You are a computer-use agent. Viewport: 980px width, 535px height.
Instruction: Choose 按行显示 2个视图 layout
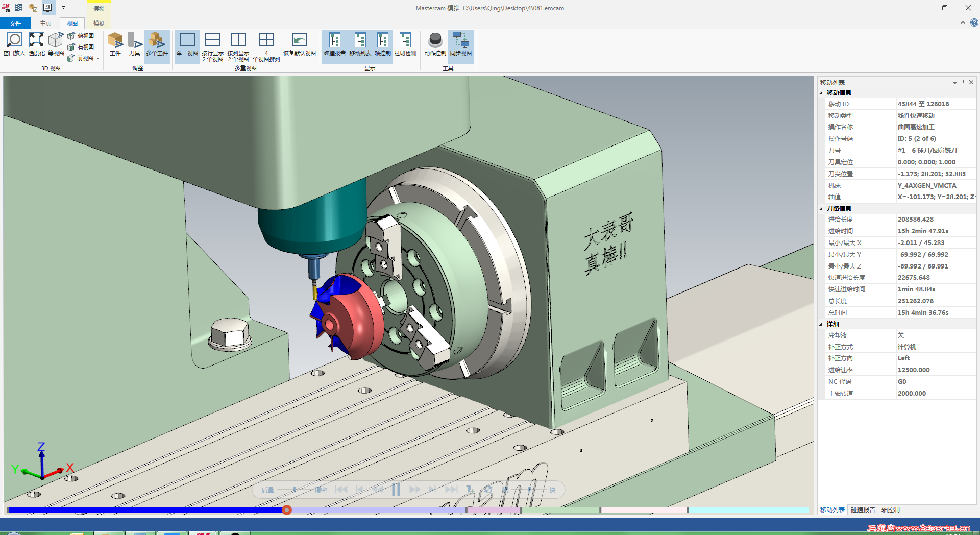212,46
